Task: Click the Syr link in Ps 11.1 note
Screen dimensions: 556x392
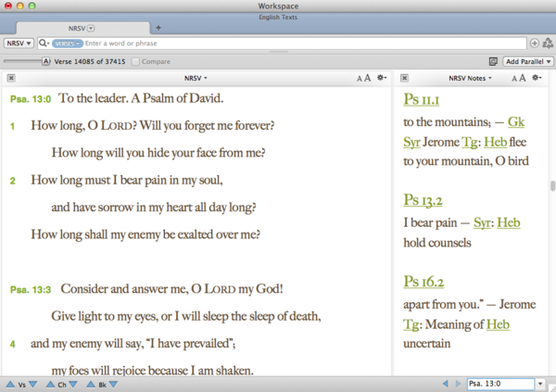Action: [x=411, y=143]
